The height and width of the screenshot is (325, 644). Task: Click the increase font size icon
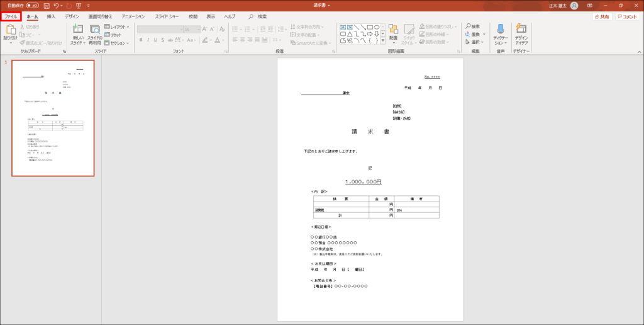coord(205,30)
